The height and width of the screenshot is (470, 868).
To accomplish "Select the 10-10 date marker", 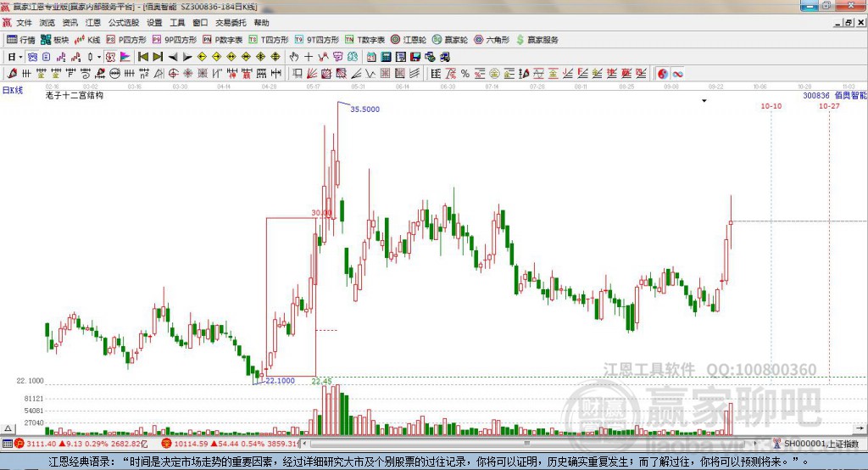I will coord(771,106).
